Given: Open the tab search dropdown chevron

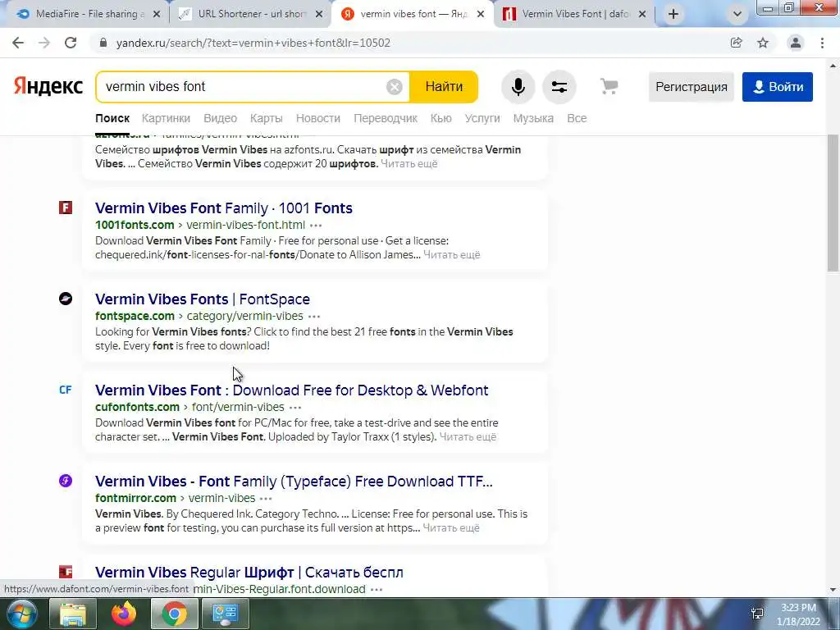Looking at the screenshot, I should [x=737, y=15].
